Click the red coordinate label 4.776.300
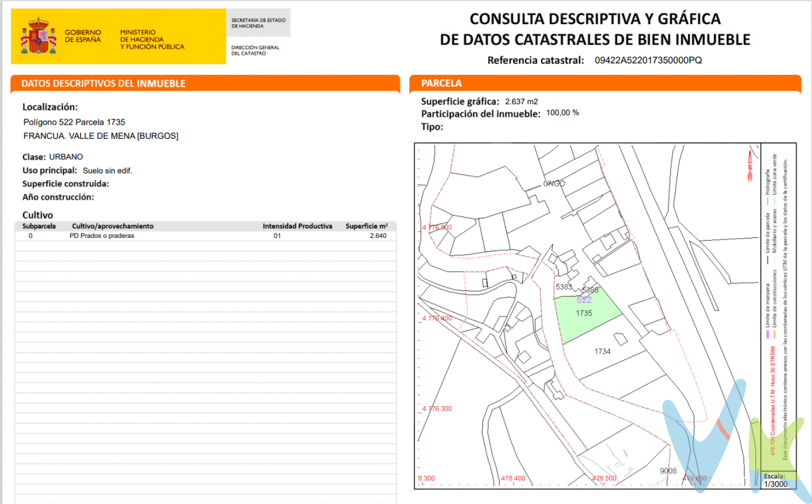Screen dimensions: 812x504 (437, 409)
